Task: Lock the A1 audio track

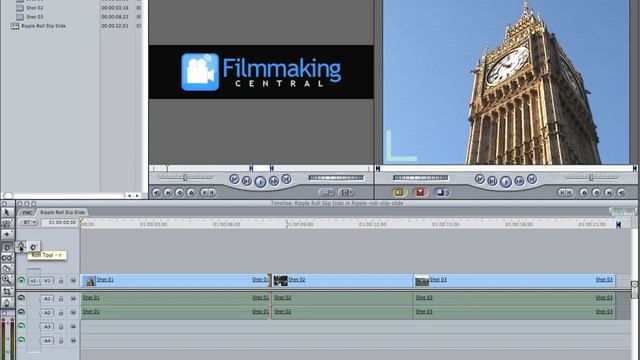Action: tap(61, 299)
